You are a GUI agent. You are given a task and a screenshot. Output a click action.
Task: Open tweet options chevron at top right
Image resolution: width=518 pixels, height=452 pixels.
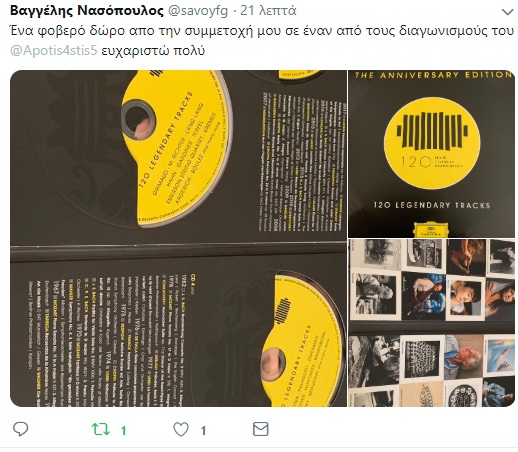[x=507, y=12]
